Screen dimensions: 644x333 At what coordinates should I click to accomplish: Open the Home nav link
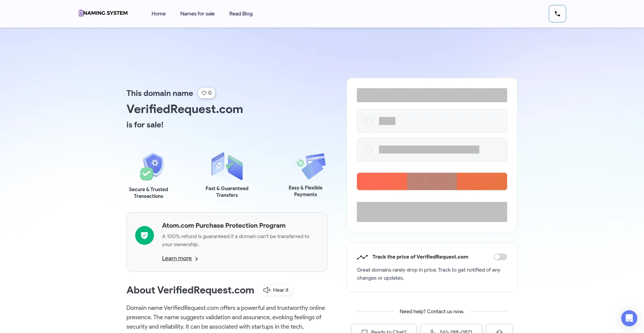click(159, 14)
